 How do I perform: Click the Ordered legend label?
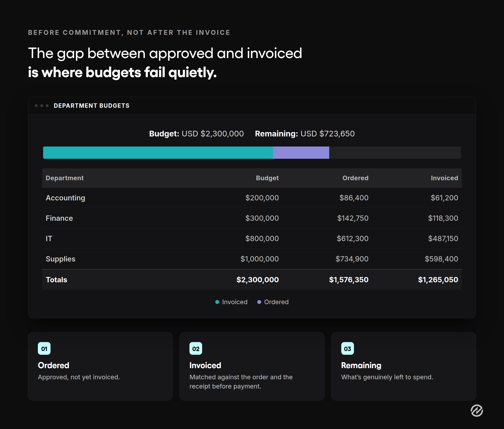coord(276,302)
